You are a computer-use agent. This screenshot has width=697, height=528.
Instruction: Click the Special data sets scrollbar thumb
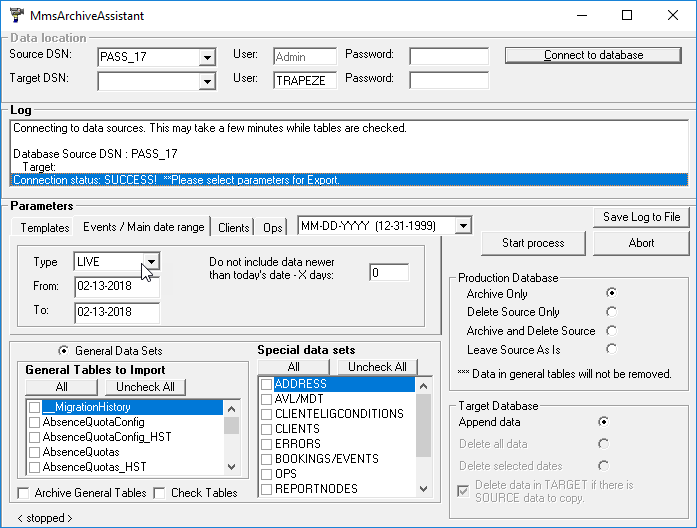point(424,425)
